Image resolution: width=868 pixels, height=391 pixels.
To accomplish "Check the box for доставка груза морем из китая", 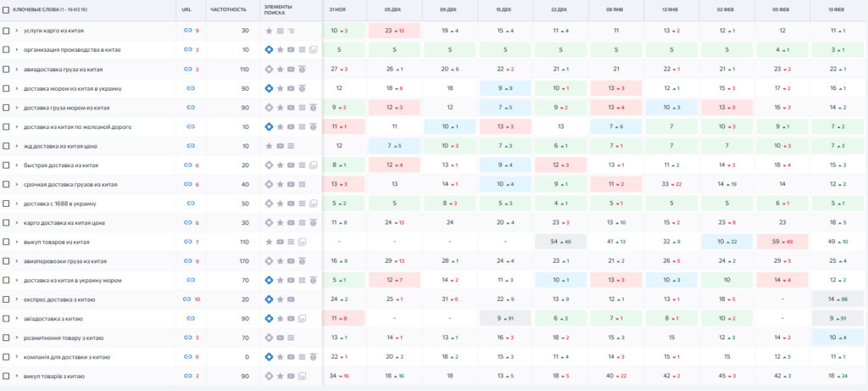I will point(6,108).
